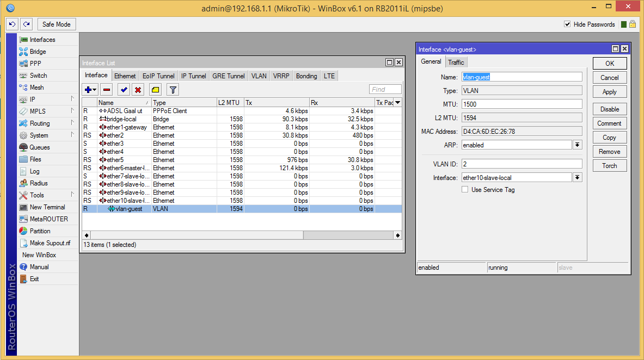Open the add interface dropdown button

pos(90,89)
